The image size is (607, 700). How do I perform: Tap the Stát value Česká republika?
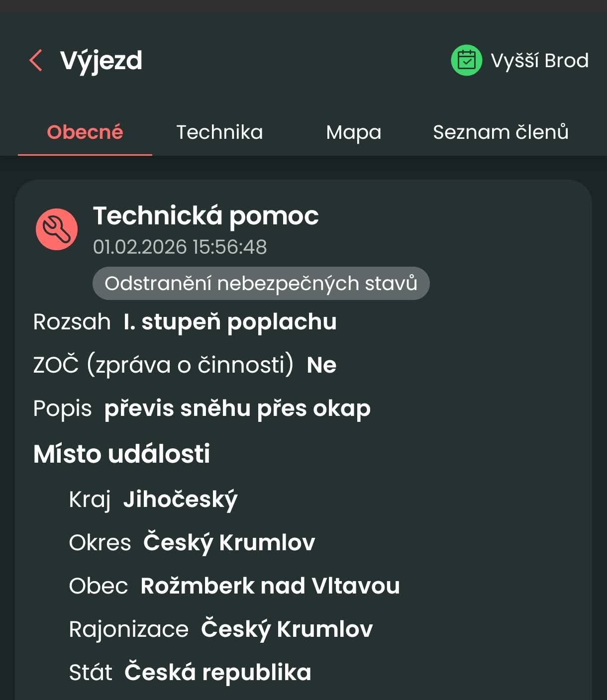[x=218, y=673]
